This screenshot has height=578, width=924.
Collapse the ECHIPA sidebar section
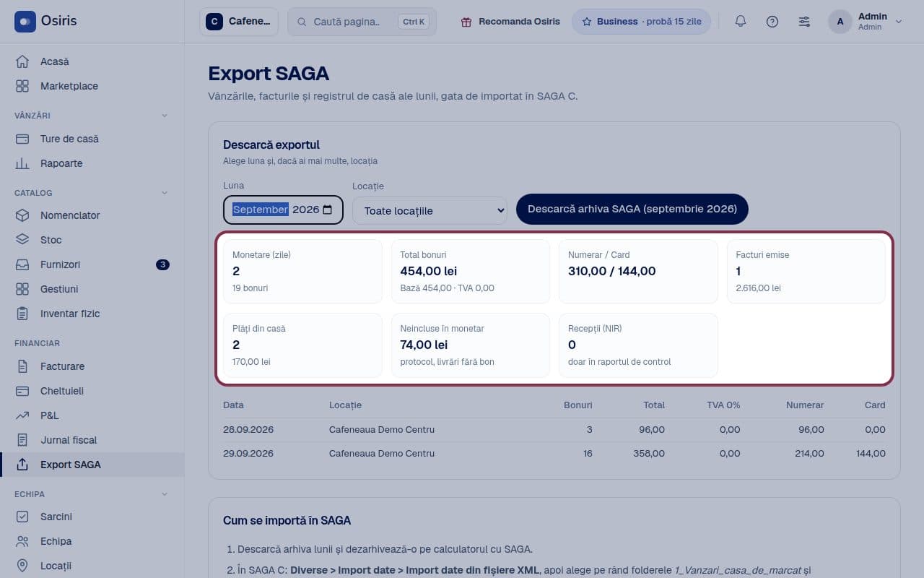point(164,494)
